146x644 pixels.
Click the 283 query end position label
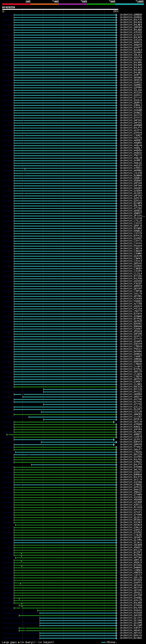click(115, 11)
